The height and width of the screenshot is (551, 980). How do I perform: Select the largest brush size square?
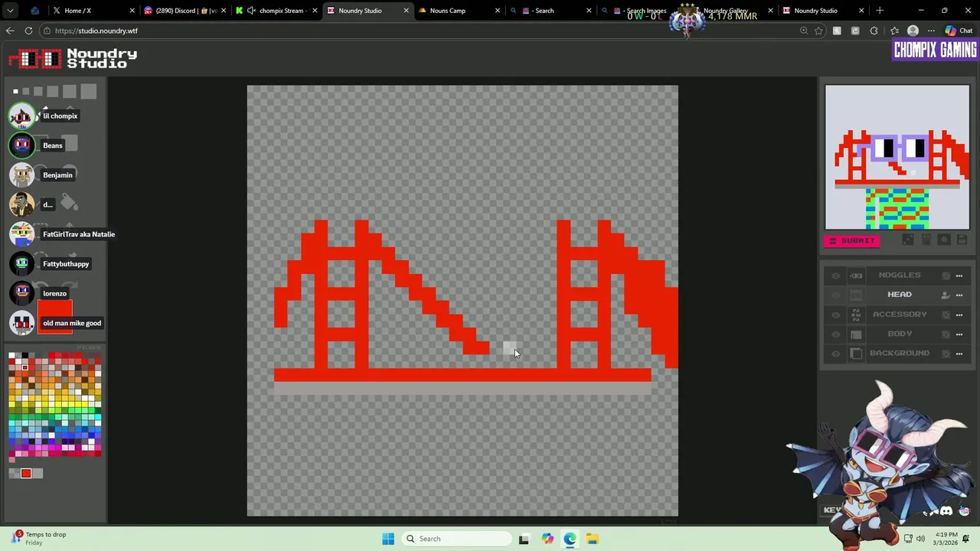[88, 92]
